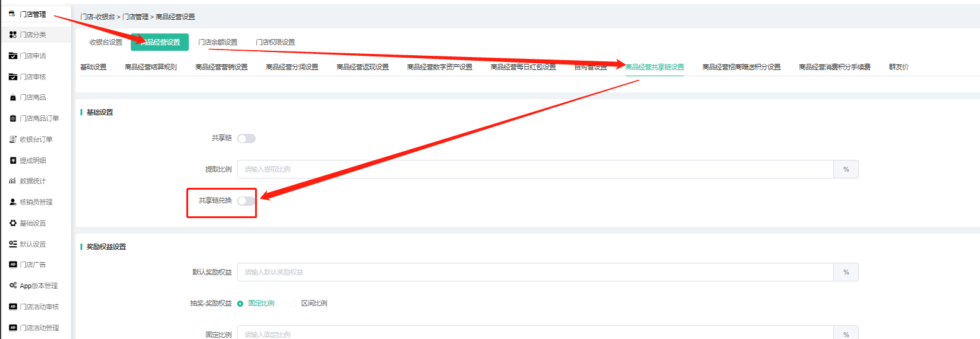Viewport: 980px width, 339px height.
Task: Focus the 默认奖励权益 input field
Action: (x=536, y=272)
